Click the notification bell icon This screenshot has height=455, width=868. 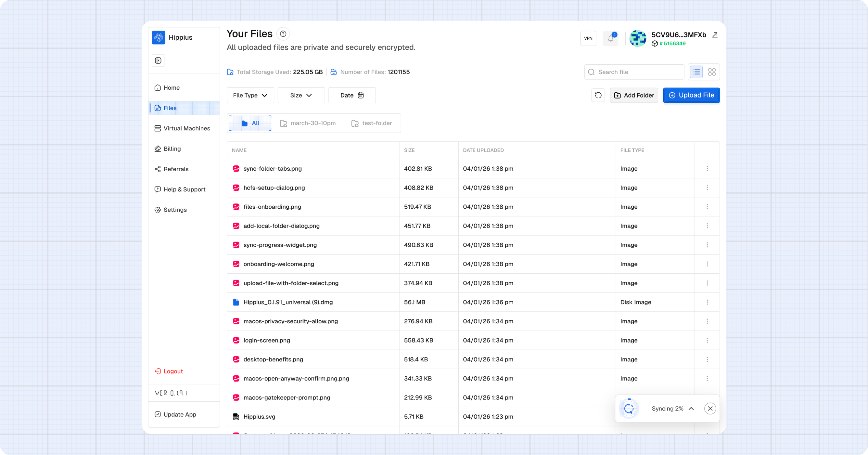pos(610,38)
